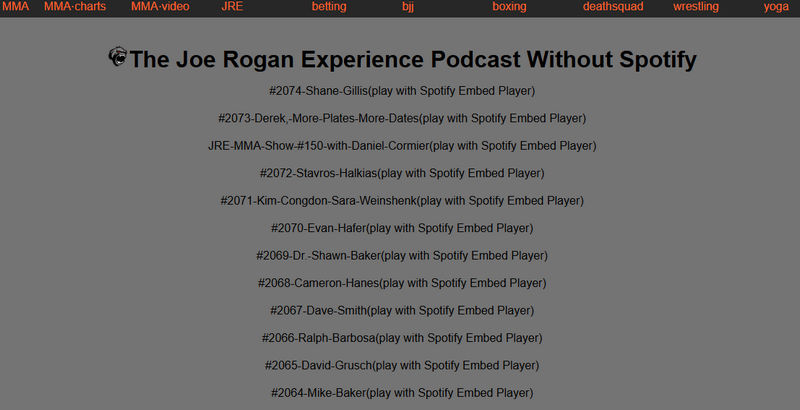Open episode #2070 Evan Hafer
Screen dimensions: 800x410
(x=402, y=228)
